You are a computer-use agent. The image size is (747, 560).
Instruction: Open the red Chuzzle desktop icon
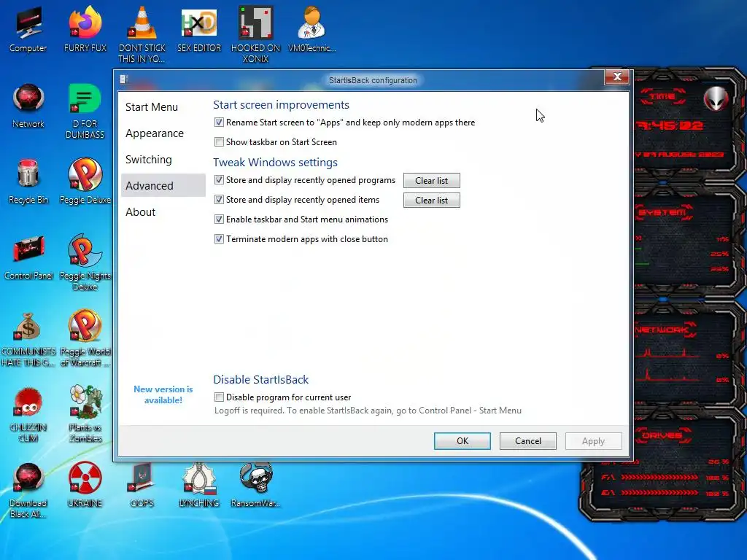(28, 414)
